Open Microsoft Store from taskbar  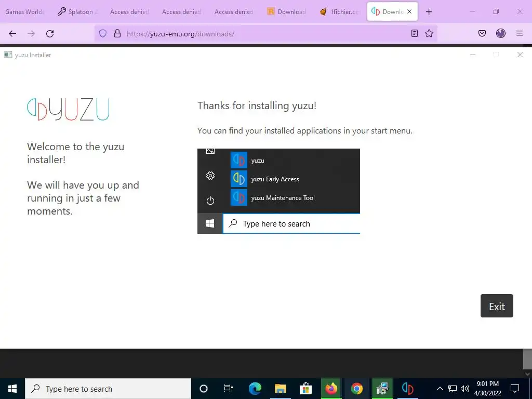[305, 389]
